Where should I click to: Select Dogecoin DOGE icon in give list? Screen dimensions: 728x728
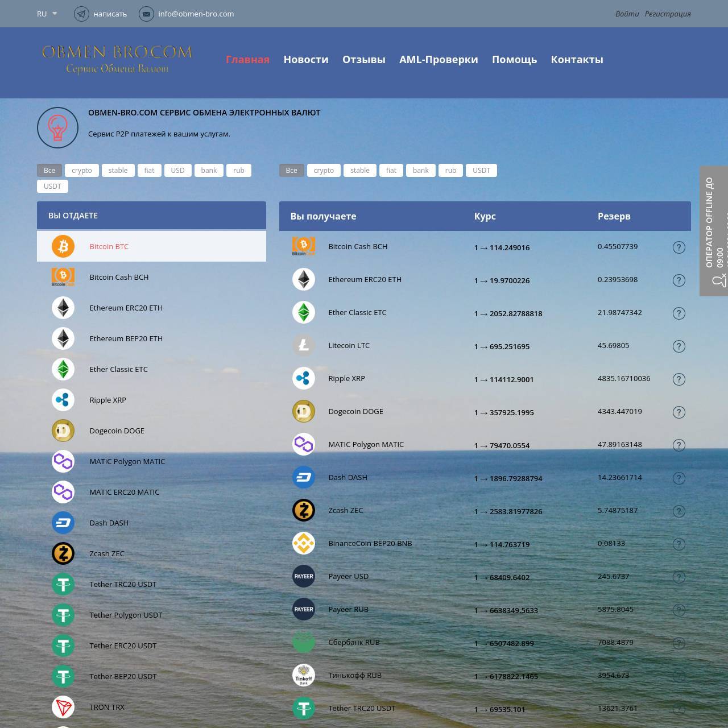[63, 431]
